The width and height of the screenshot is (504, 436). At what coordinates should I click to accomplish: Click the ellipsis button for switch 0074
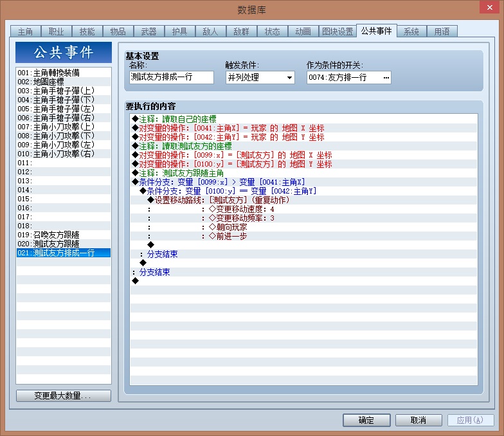pyautogui.click(x=386, y=77)
